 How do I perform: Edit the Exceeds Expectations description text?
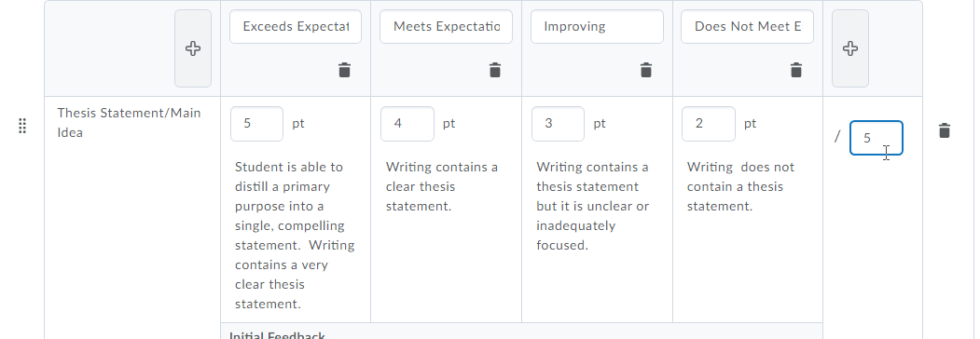[295, 236]
